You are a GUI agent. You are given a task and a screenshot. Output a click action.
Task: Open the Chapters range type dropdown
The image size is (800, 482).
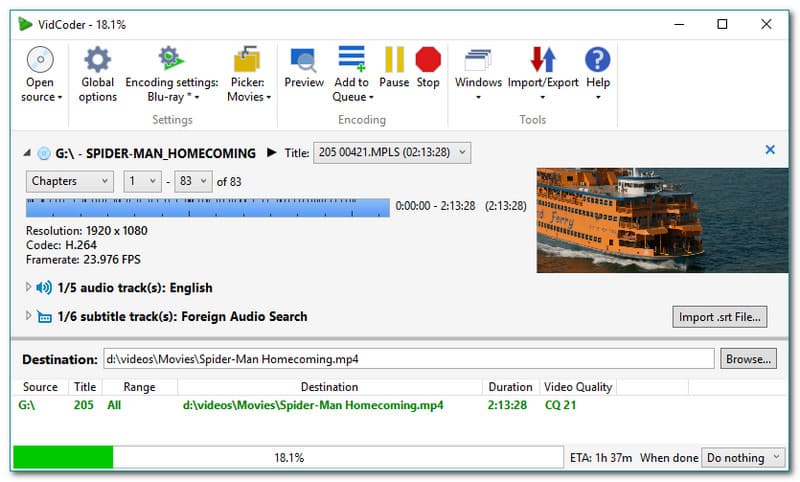click(x=70, y=181)
